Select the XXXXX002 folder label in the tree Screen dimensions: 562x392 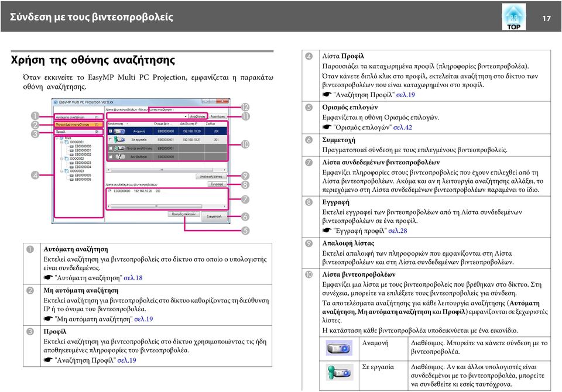point(77,159)
